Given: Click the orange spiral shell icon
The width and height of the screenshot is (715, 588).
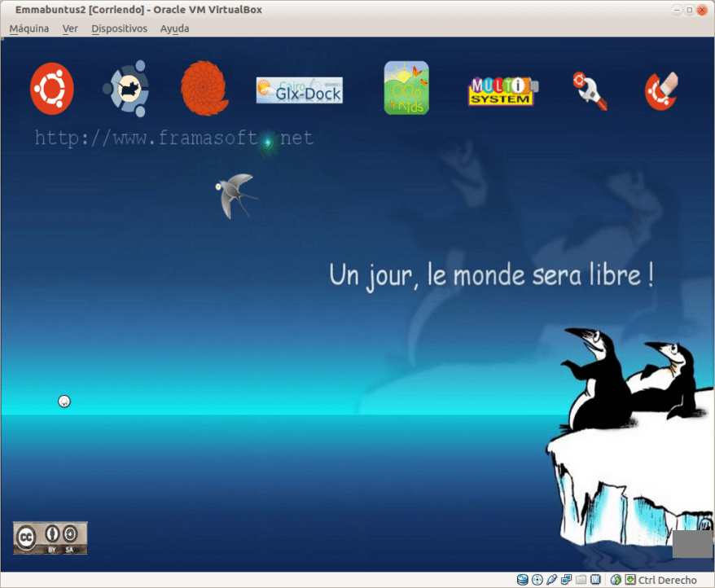Looking at the screenshot, I should 204,89.
